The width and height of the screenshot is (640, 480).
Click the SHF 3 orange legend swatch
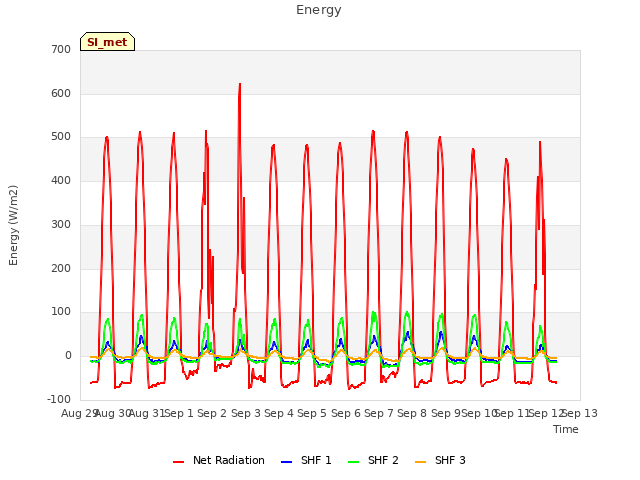[420, 462]
